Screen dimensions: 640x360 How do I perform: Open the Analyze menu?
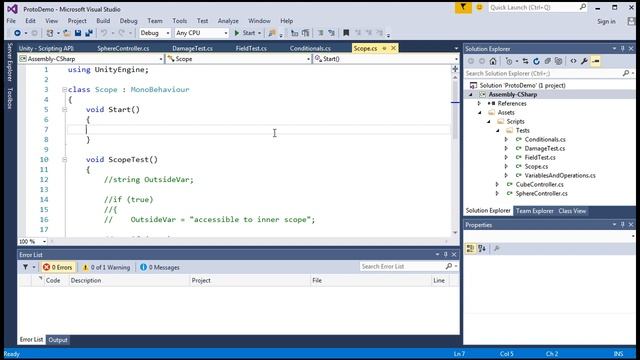pyautogui.click(x=228, y=21)
